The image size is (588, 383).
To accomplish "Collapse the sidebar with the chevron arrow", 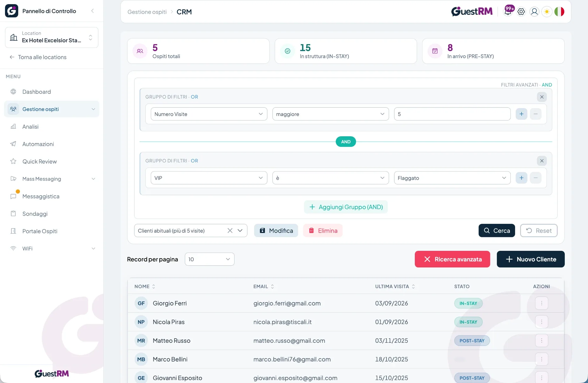I will pos(92,11).
